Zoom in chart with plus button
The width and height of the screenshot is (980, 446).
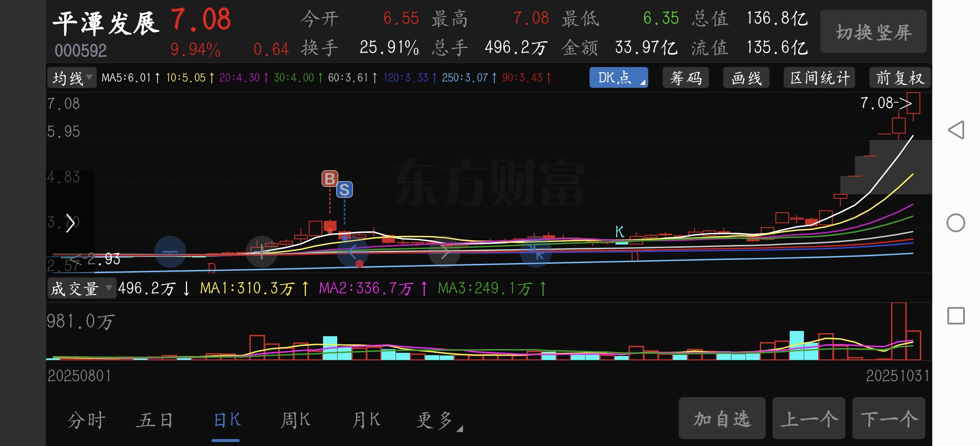(261, 252)
